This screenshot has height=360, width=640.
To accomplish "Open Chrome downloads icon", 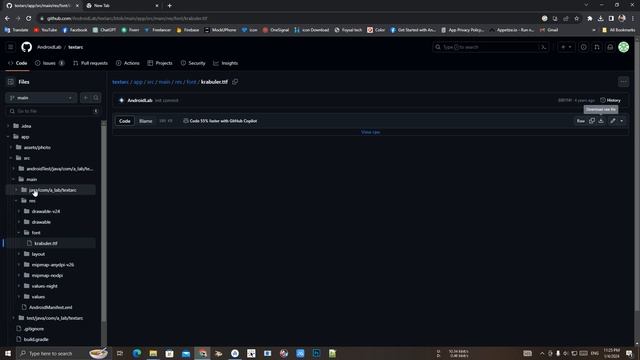I will (x=600, y=18).
